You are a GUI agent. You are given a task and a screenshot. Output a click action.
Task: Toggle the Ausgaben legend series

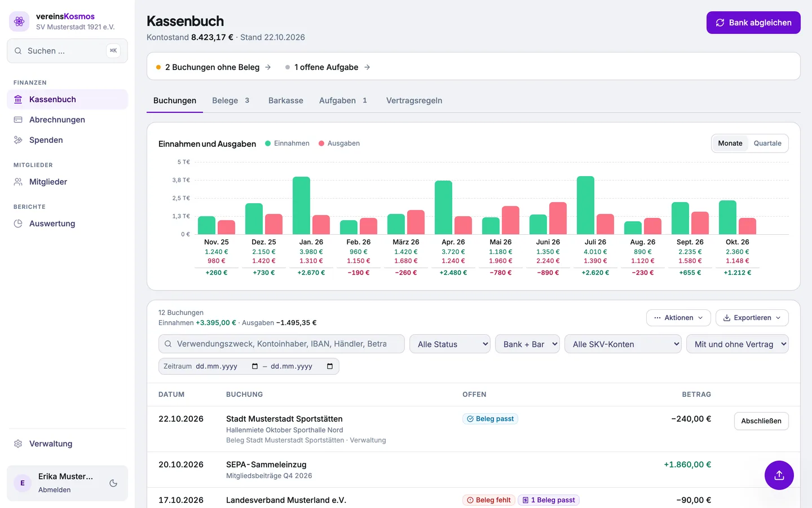click(x=339, y=143)
